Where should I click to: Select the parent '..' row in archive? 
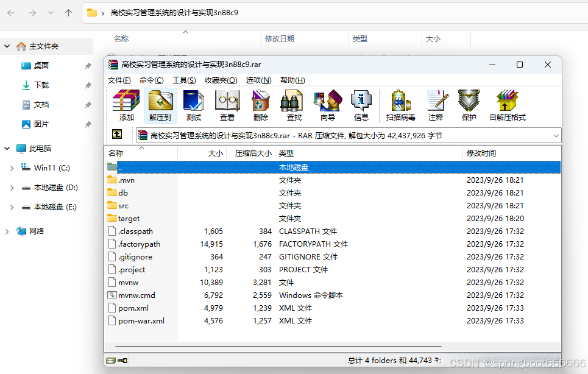point(333,168)
